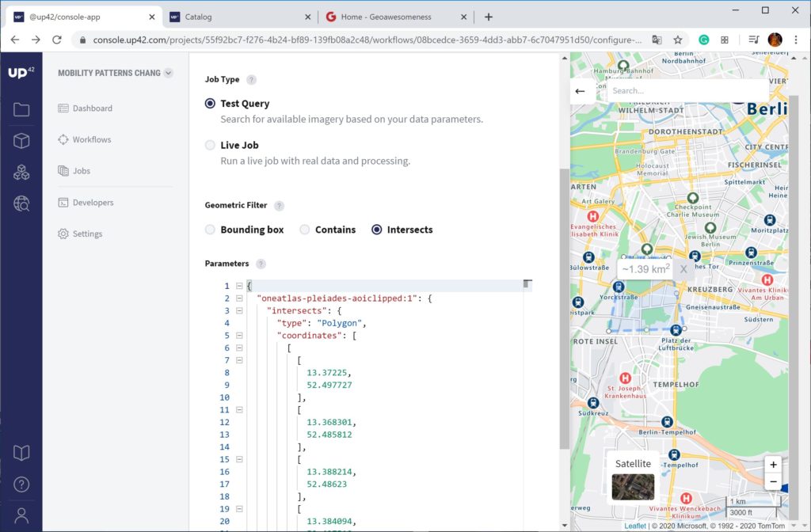Collapse the array fold on line 6
This screenshot has width=811, height=532.
(239, 348)
